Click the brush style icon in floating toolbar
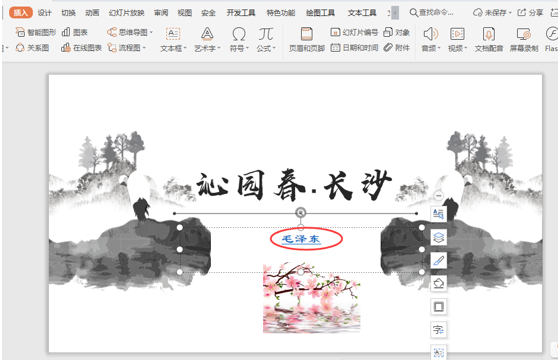558x360 pixels. click(x=438, y=260)
